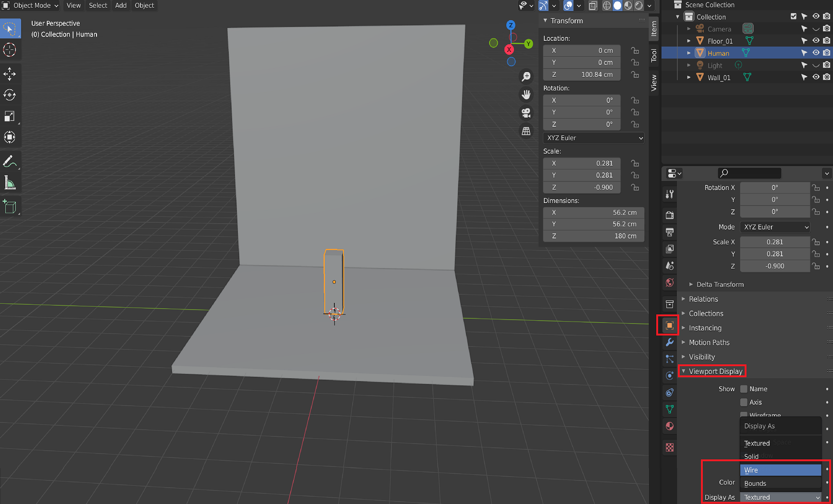Viewport: 833px width, 504px height.
Task: Click the zoom viewport gizmo icon
Action: pyautogui.click(x=527, y=76)
